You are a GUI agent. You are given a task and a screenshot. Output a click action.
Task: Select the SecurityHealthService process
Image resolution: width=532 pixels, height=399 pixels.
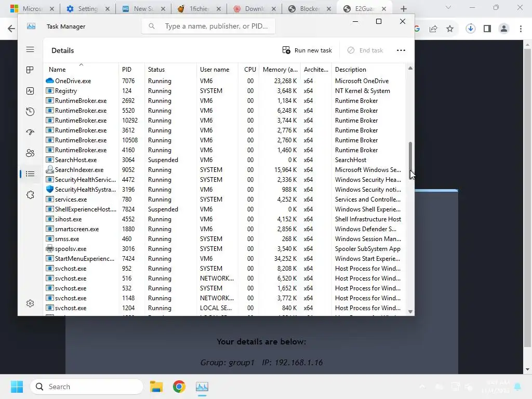225,179
